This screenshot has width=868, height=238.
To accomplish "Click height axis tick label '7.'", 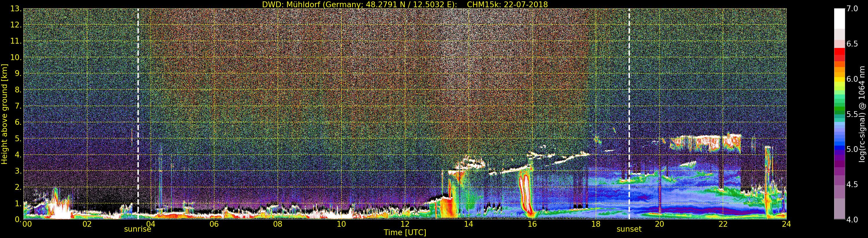I will tap(18, 106).
